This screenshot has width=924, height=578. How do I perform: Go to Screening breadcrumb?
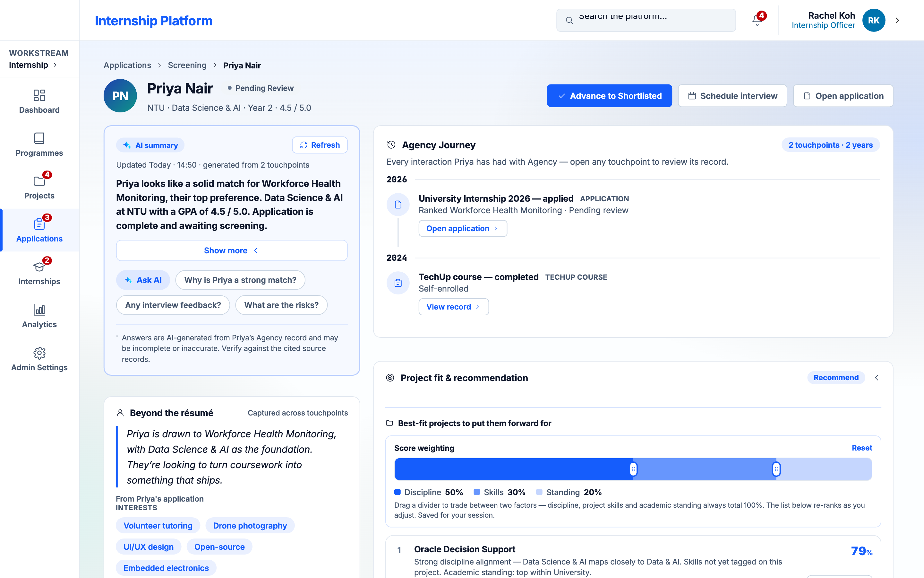187,66
